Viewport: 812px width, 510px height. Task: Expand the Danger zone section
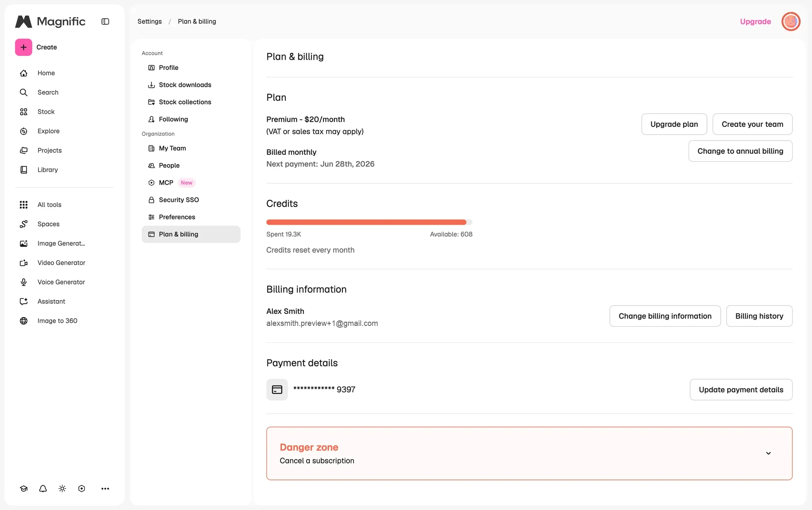(768, 453)
